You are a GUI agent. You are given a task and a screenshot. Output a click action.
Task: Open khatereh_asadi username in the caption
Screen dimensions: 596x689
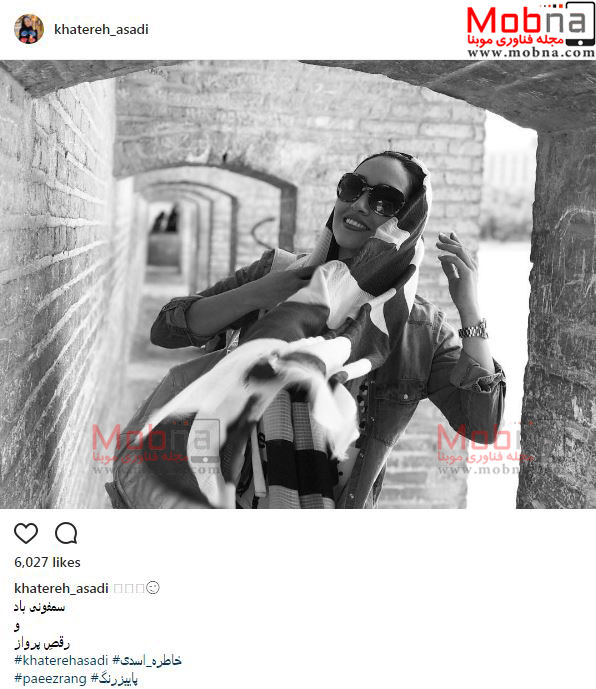61,588
